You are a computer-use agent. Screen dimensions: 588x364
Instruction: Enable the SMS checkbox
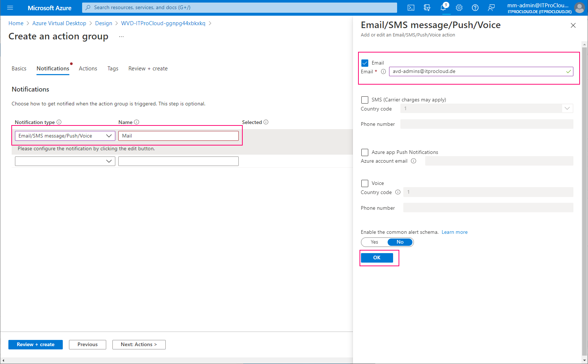point(365,100)
